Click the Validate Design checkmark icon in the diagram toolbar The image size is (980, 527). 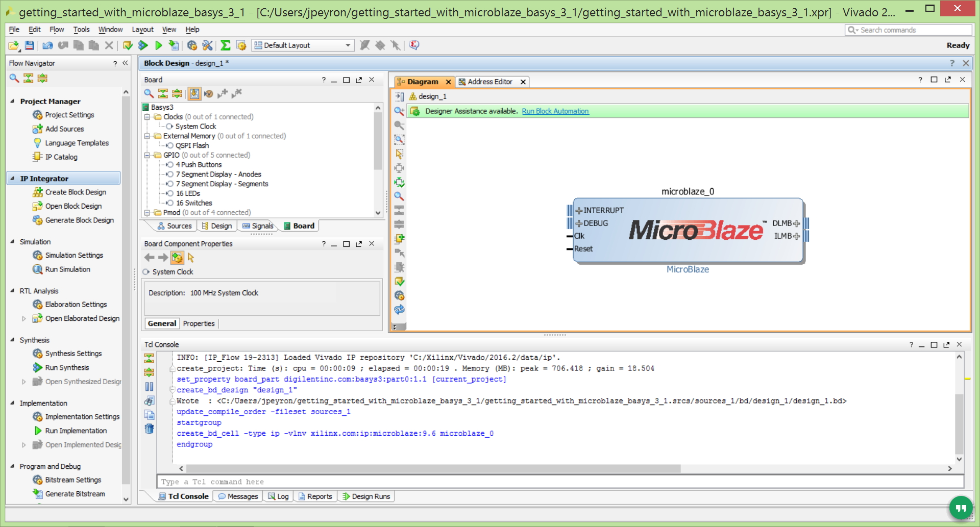coord(399,282)
